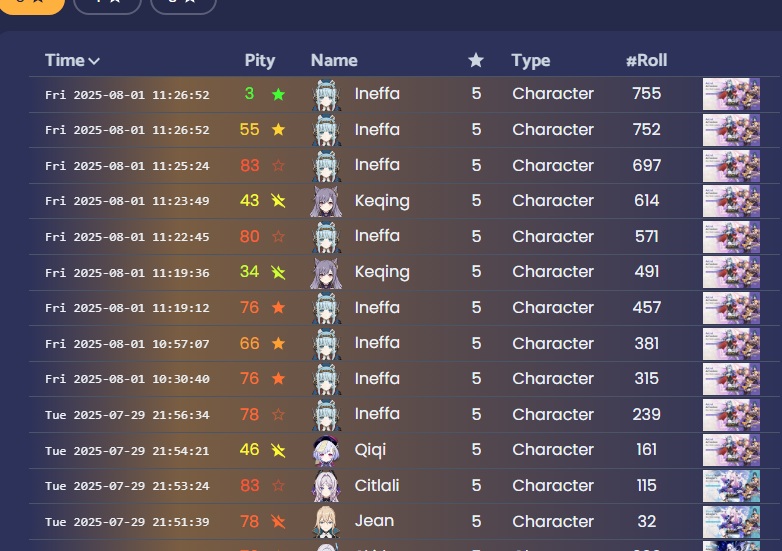The width and height of the screenshot is (782, 551).
Task: Open banner thumbnail for roll 614
Action: 731,201
